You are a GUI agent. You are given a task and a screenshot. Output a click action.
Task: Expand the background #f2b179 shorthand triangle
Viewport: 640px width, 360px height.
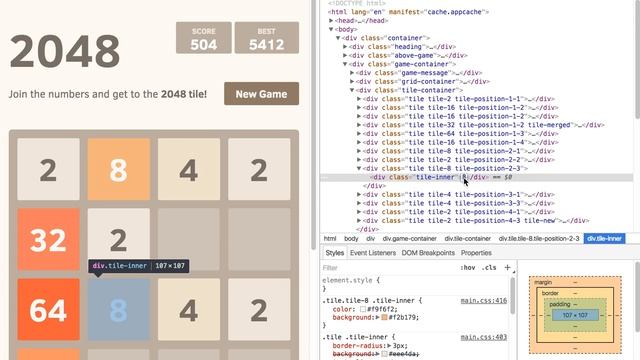378,317
